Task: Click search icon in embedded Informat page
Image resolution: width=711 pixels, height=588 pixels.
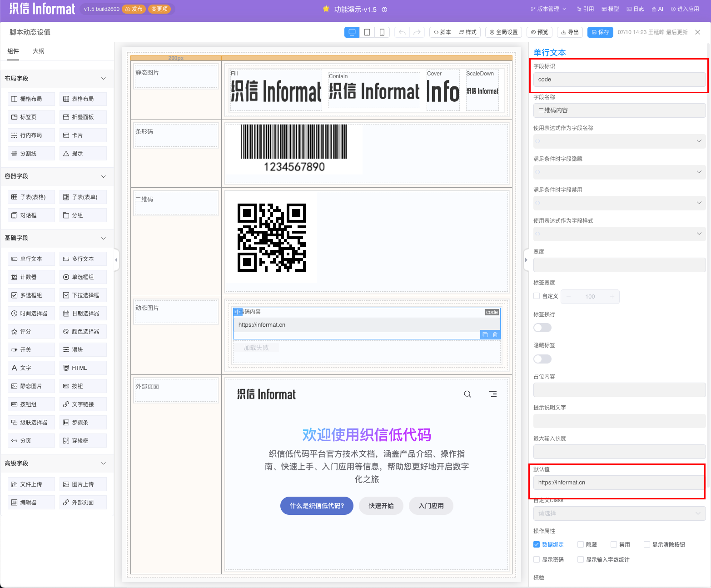Action: (467, 394)
